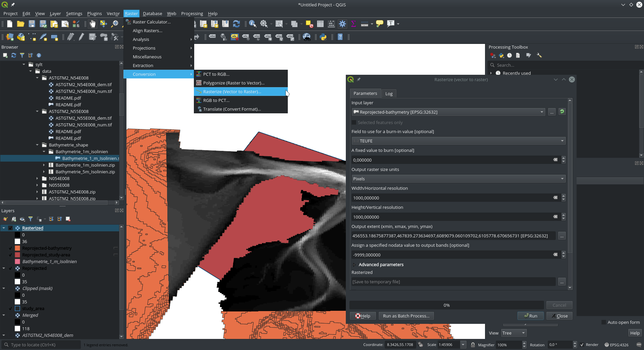Open the Statistical Summary sigma tool
Screen dimensions: 644x350
click(x=353, y=24)
